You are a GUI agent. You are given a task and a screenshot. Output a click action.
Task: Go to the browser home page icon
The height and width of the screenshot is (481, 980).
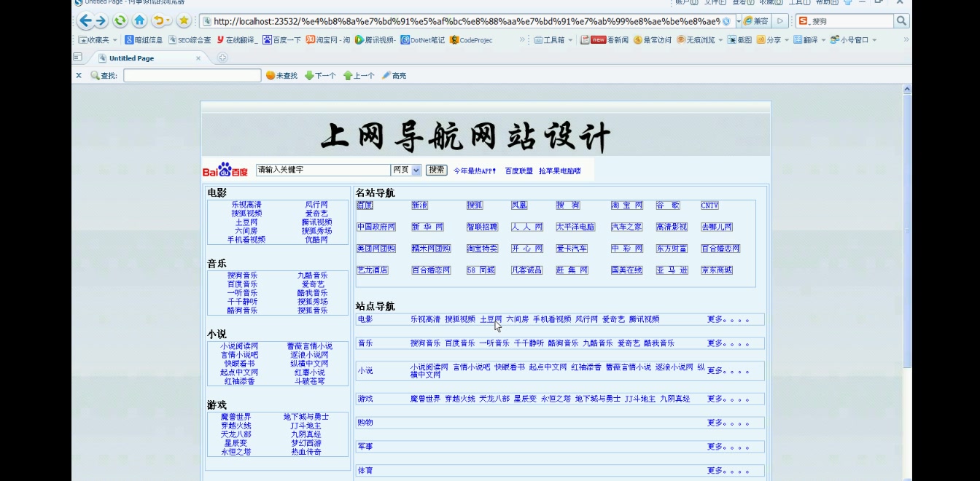click(x=139, y=21)
